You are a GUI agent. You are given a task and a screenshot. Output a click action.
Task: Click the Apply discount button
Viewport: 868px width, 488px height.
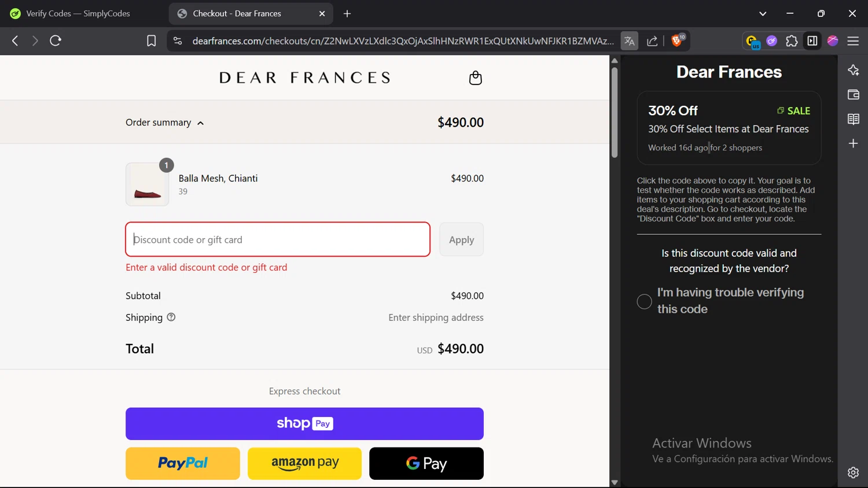point(461,239)
